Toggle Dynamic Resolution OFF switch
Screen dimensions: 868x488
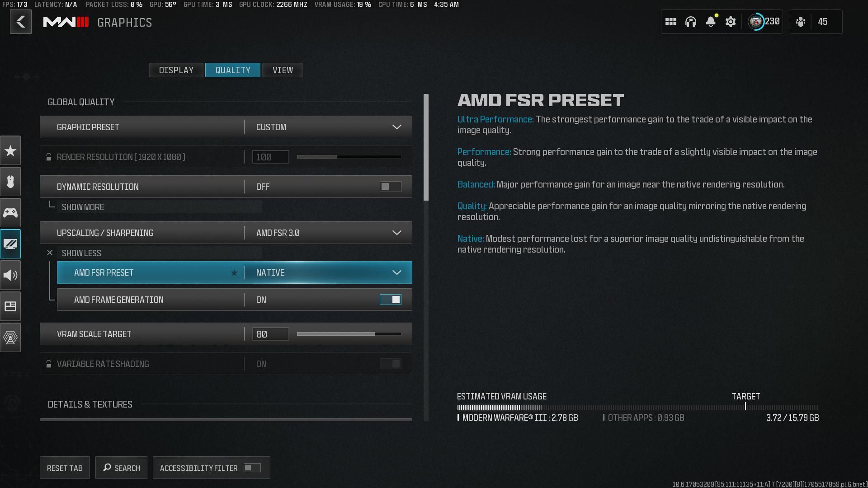391,186
